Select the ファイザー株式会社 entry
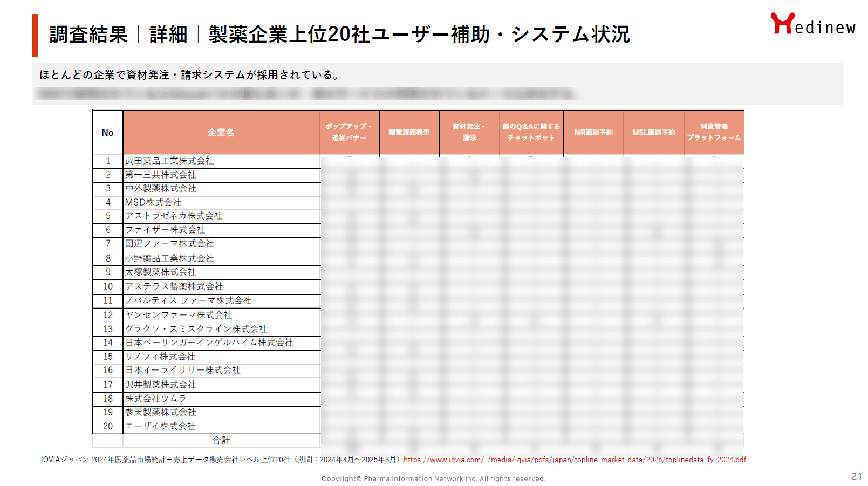This screenshot has width=868, height=486. click(165, 230)
